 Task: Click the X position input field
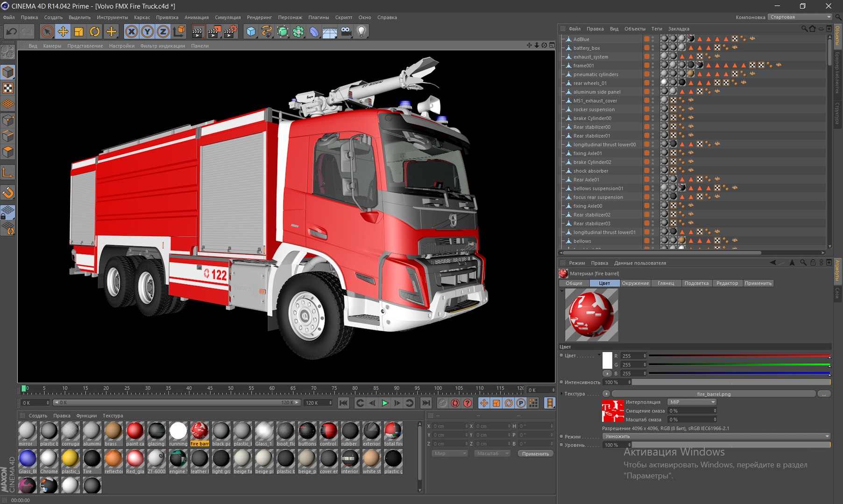coord(450,426)
